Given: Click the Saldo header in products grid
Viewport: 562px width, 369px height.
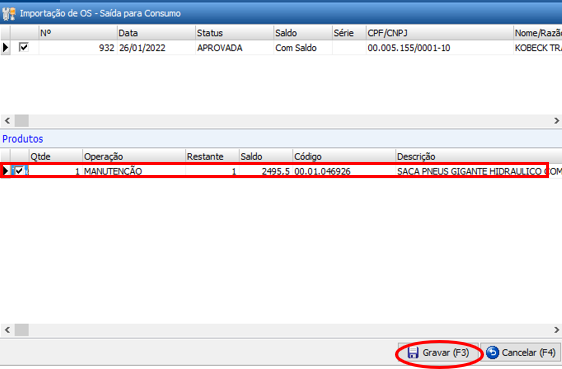Looking at the screenshot, I should pos(266,157).
